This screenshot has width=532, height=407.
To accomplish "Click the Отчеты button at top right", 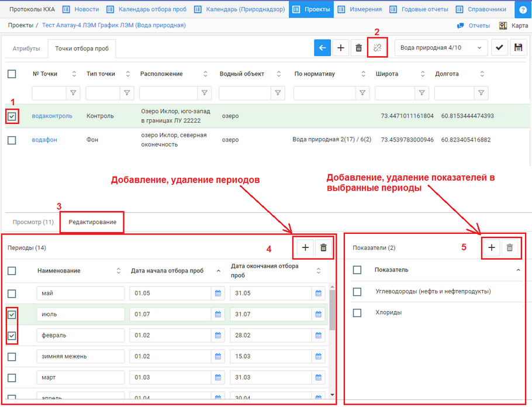I will click(x=474, y=26).
